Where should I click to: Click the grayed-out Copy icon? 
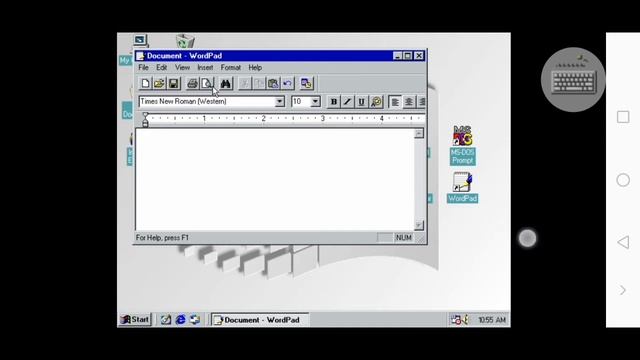tap(259, 84)
